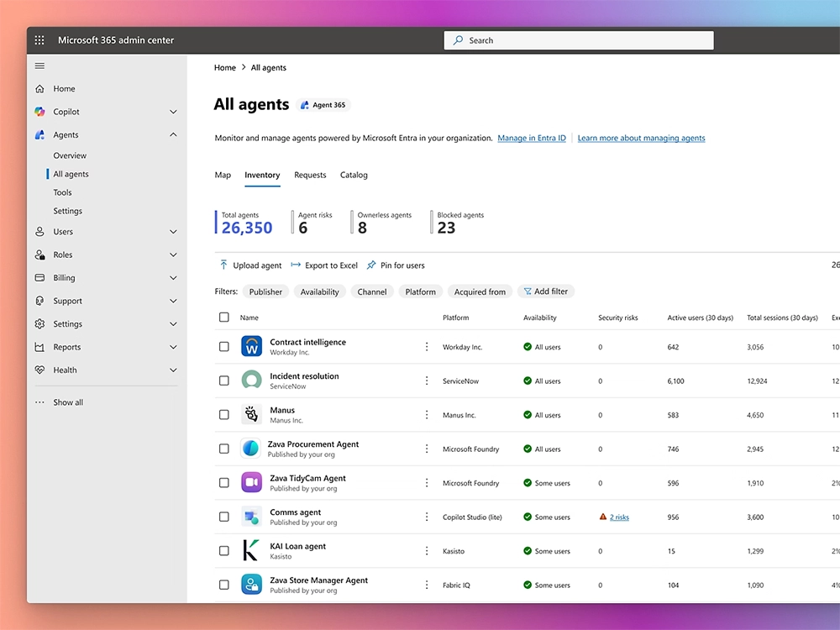The image size is (840, 630).
Task: Click the Settings gear icon in sidebar
Action: 39,323
